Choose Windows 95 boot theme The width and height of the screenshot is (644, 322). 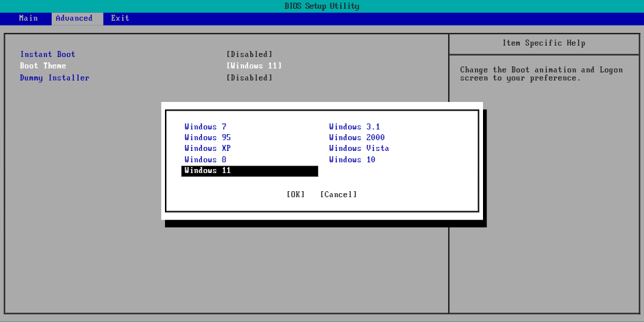208,138
